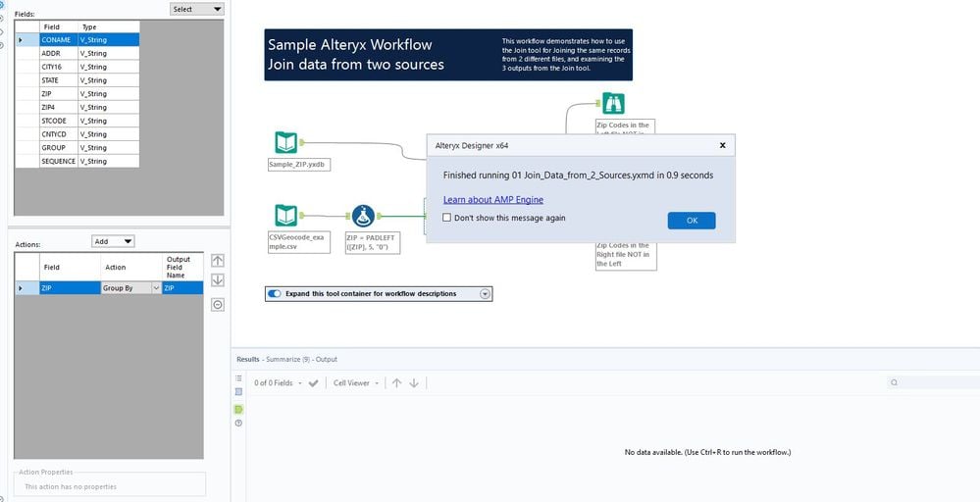Select the CSVGeocode_example.csv Input Data tool icon

tap(286, 216)
